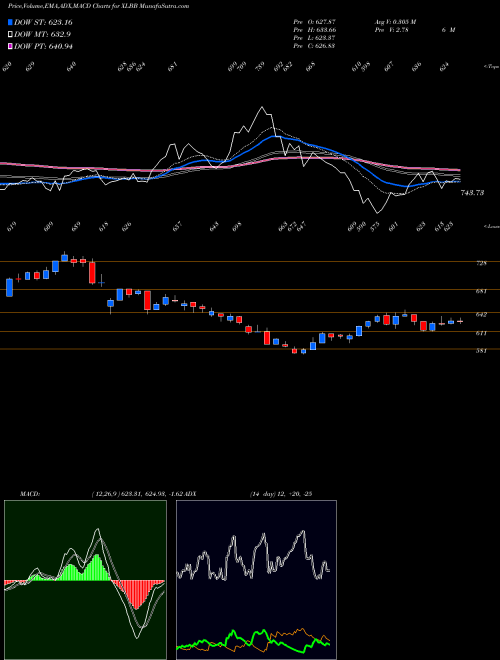
Task: Click the 728 price level label
Action: click(481, 263)
